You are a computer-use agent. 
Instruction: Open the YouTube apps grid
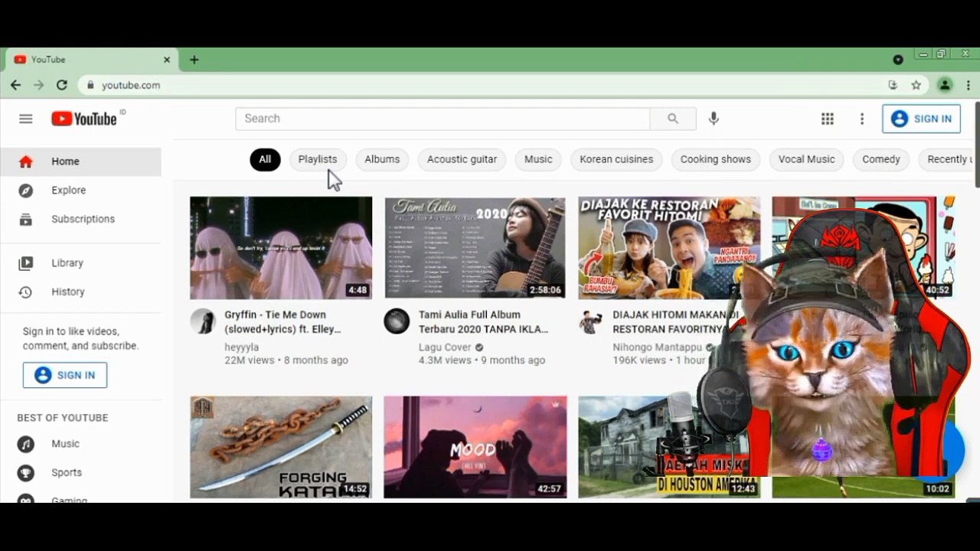[x=828, y=119]
